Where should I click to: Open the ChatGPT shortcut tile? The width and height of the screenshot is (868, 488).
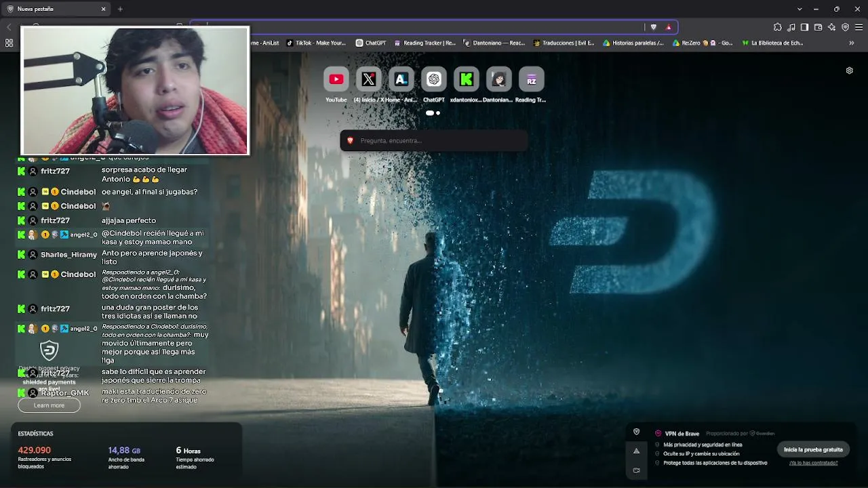click(433, 79)
